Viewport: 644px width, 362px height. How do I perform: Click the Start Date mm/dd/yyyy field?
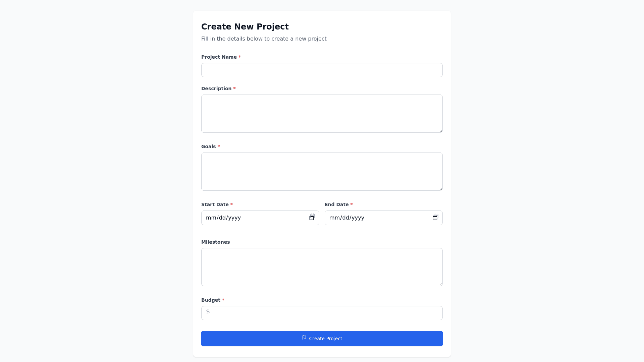(255, 218)
